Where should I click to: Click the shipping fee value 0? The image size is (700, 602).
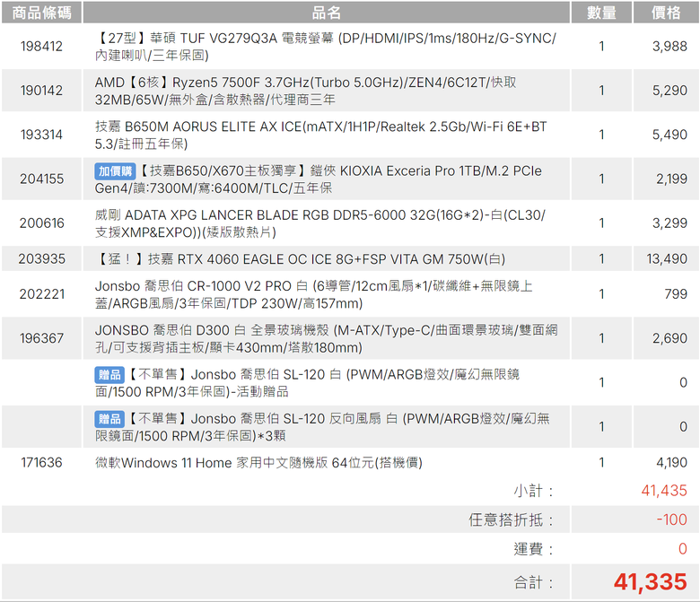click(683, 548)
